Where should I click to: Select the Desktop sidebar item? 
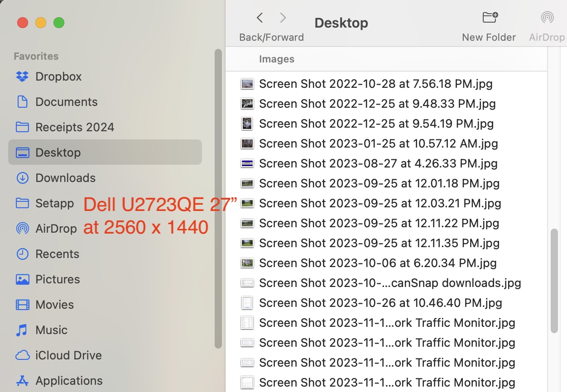58,153
